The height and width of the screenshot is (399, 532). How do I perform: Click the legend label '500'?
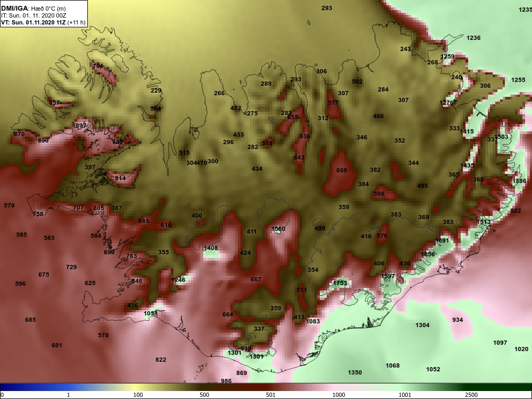[204, 395]
